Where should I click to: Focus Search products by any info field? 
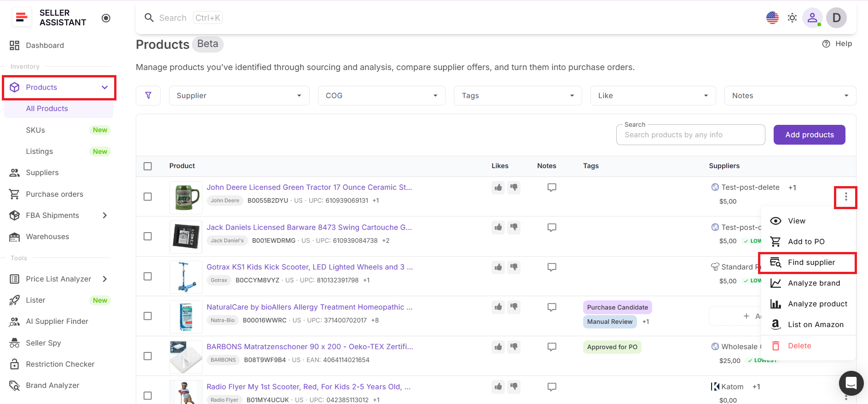pyautogui.click(x=690, y=135)
